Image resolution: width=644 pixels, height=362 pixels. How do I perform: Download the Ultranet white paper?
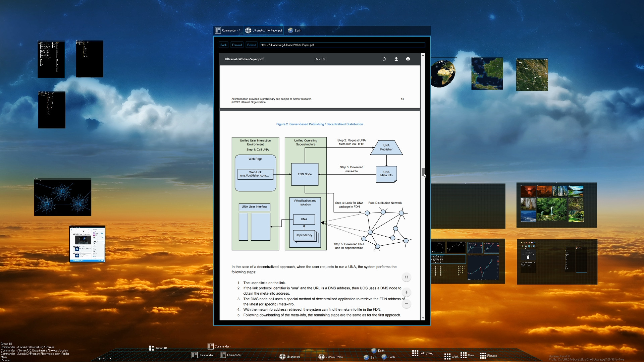coord(396,59)
